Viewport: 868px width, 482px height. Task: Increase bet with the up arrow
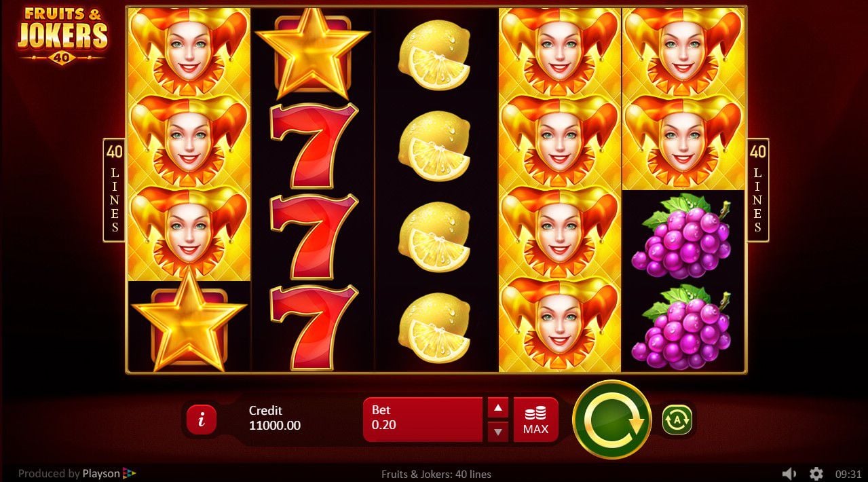click(497, 408)
